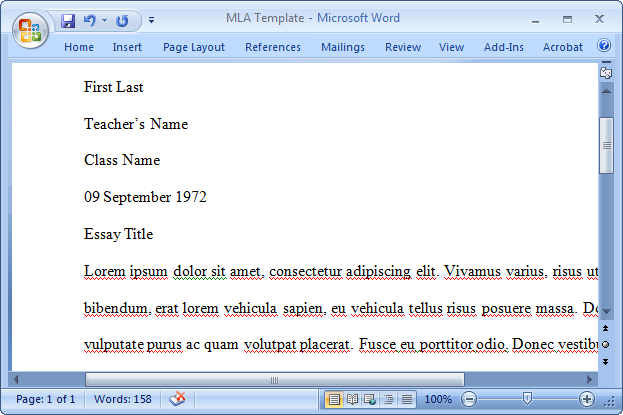Save the document with the floppy icon
The image size is (623, 415).
[x=68, y=20]
